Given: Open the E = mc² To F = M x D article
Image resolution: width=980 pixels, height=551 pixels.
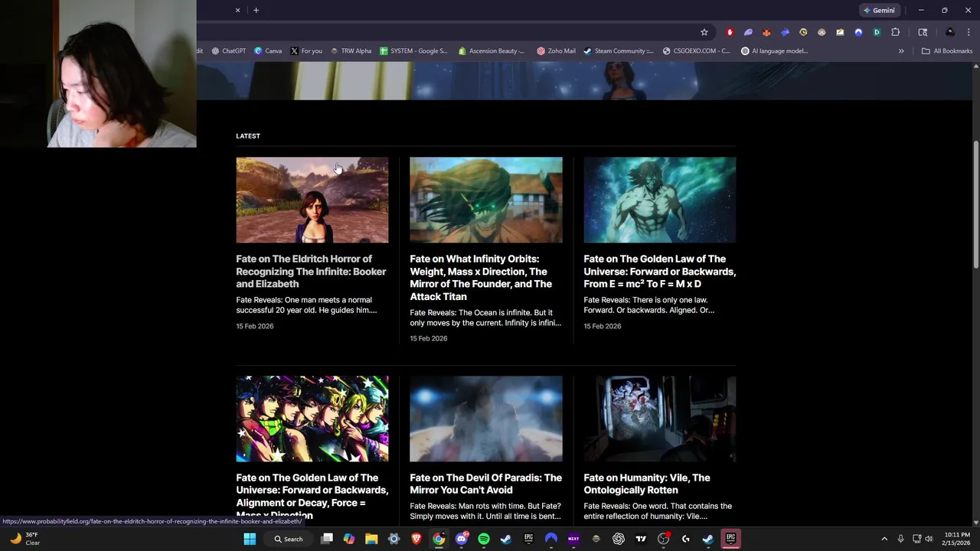Looking at the screenshot, I should click(659, 272).
